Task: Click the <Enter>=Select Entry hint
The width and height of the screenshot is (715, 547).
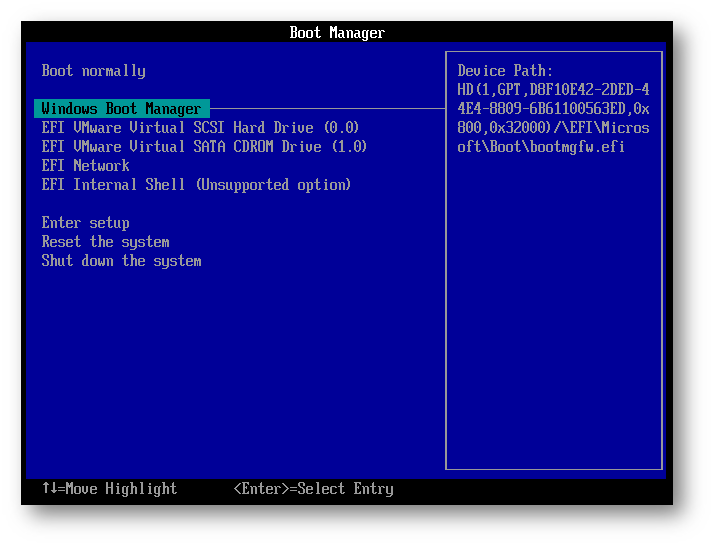Action: (x=313, y=489)
